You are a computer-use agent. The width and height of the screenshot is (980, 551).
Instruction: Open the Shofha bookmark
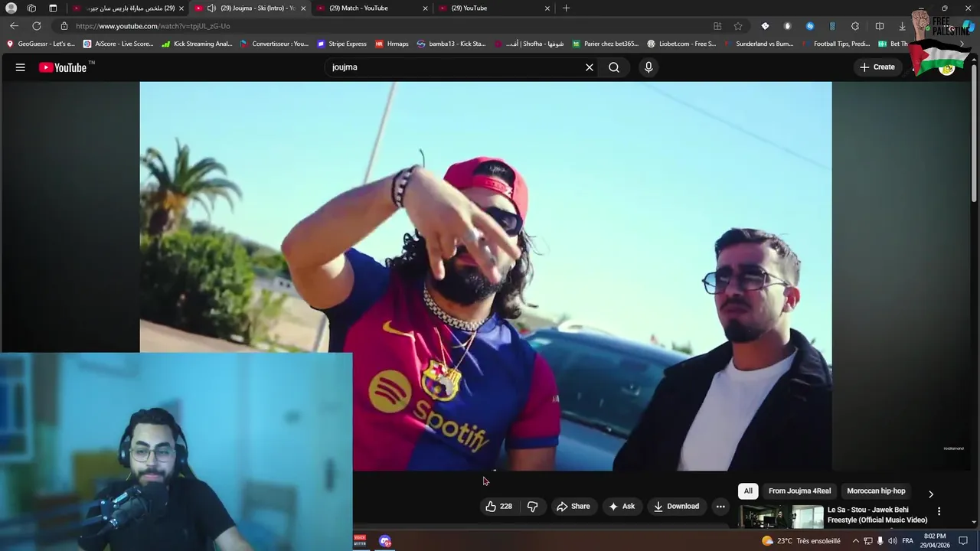tap(529, 44)
